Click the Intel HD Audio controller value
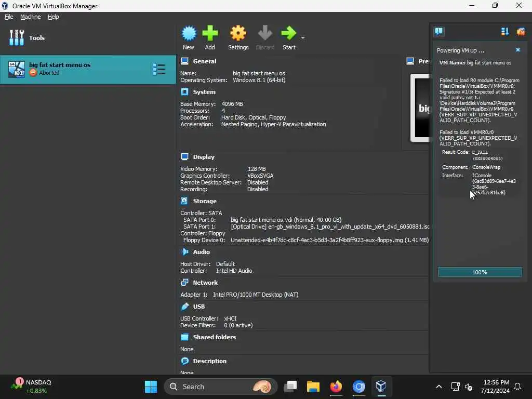The image size is (532, 399). [x=234, y=271]
